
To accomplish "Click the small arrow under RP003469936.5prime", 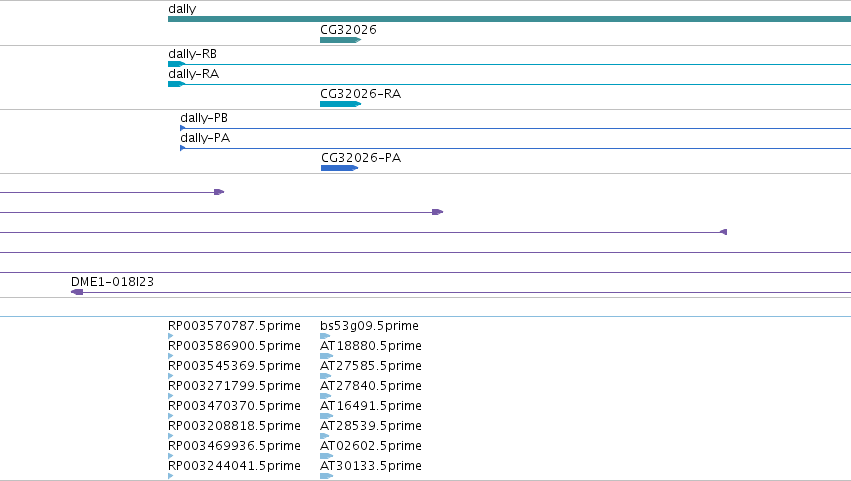I will point(170,456).
